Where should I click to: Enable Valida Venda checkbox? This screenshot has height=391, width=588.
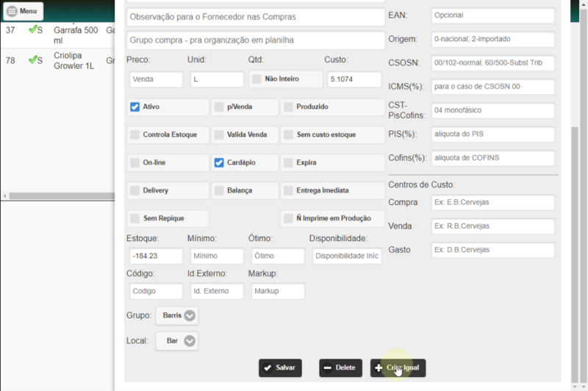[219, 134]
